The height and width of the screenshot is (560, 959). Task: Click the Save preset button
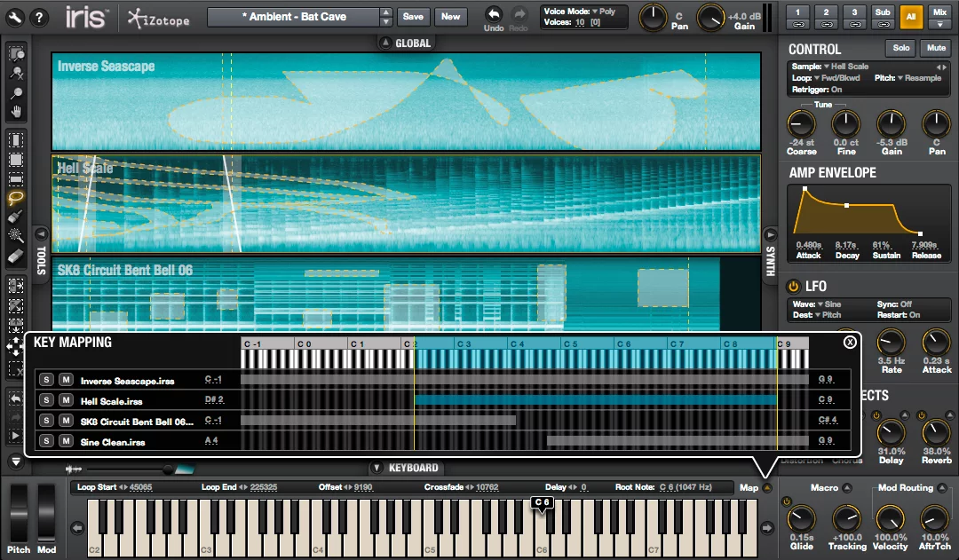tap(415, 17)
